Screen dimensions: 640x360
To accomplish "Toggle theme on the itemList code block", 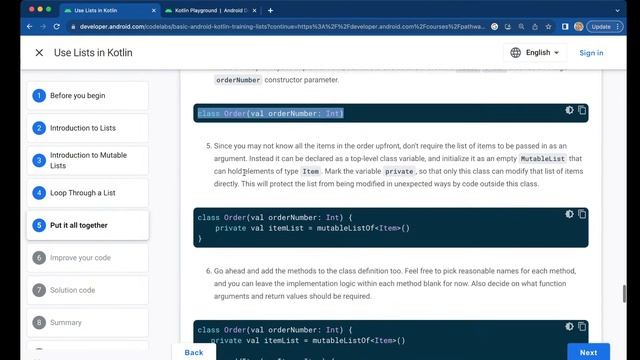I will pos(569,214).
